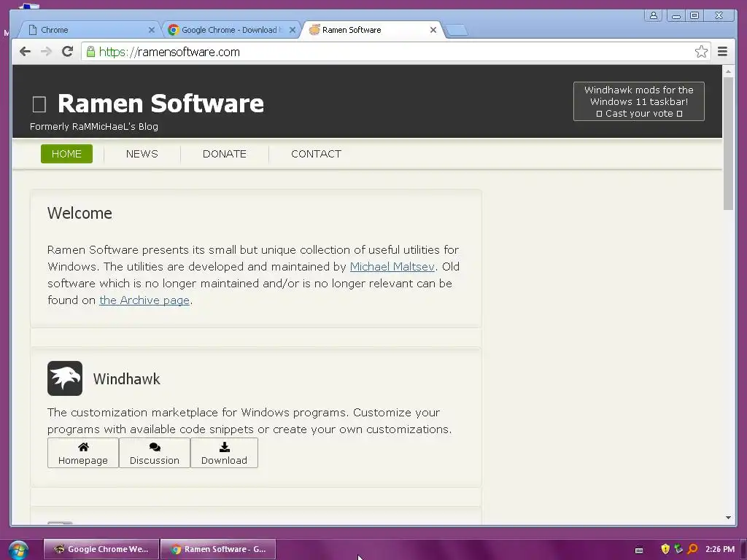This screenshot has height=560, width=747.
Task: Click the Windhawk mods vote banner
Action: click(x=639, y=101)
